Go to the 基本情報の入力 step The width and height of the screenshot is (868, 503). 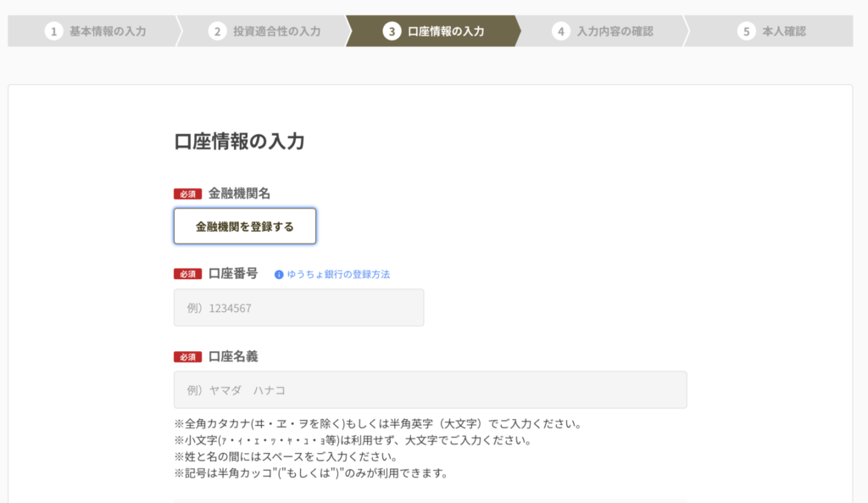click(108, 31)
